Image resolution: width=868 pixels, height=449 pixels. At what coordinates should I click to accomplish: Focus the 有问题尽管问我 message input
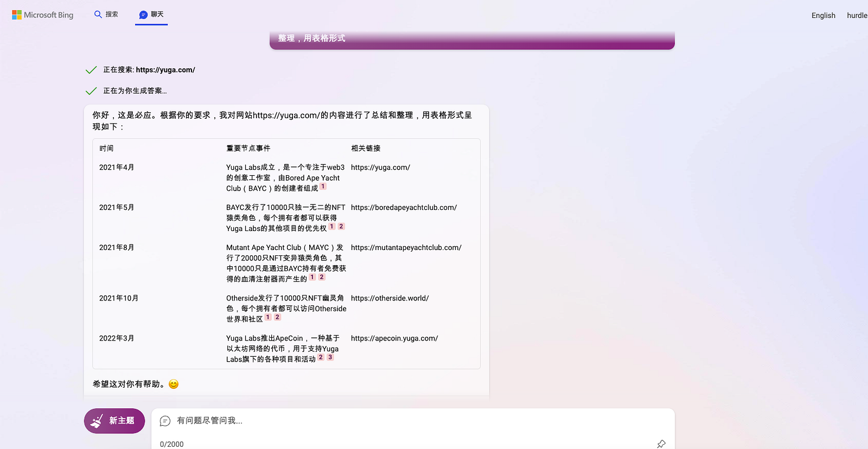click(x=412, y=421)
